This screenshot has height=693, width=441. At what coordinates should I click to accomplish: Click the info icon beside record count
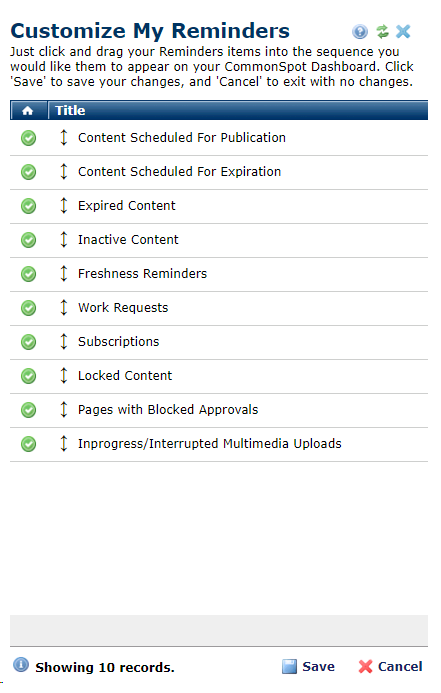[x=20, y=665]
